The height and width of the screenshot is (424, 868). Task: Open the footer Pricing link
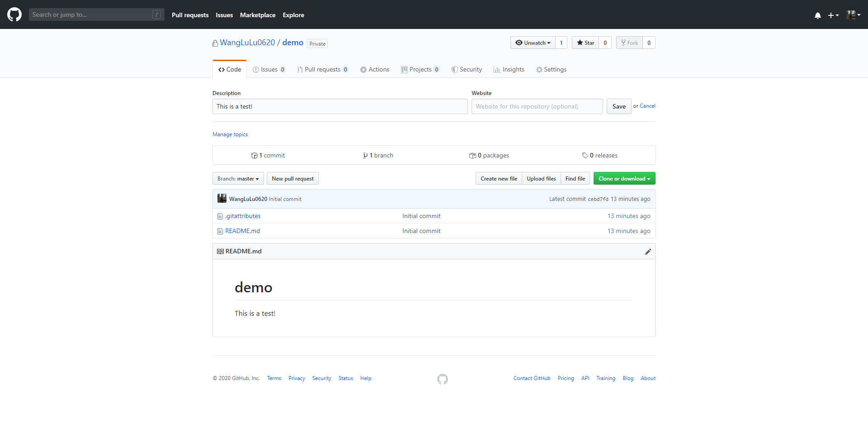[566, 378]
